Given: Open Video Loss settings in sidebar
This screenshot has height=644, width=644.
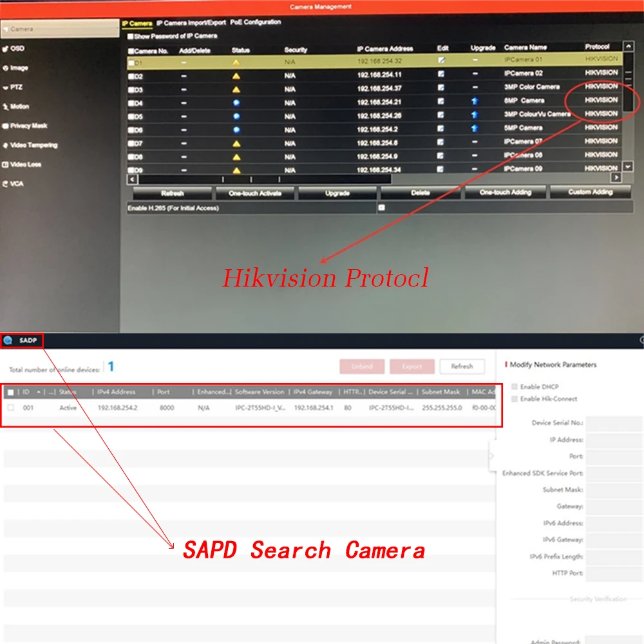Looking at the screenshot, I should tap(22, 164).
